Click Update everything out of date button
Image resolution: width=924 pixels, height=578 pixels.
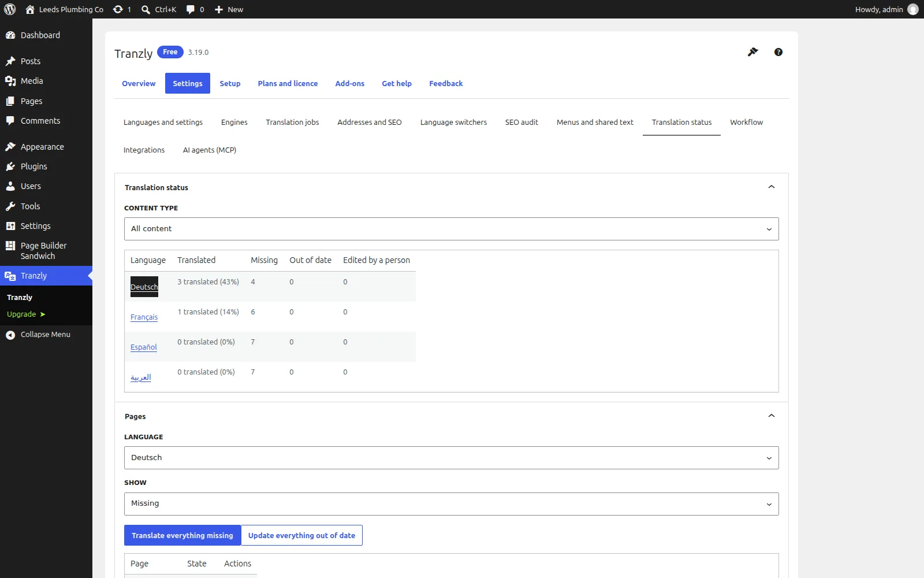pos(301,535)
